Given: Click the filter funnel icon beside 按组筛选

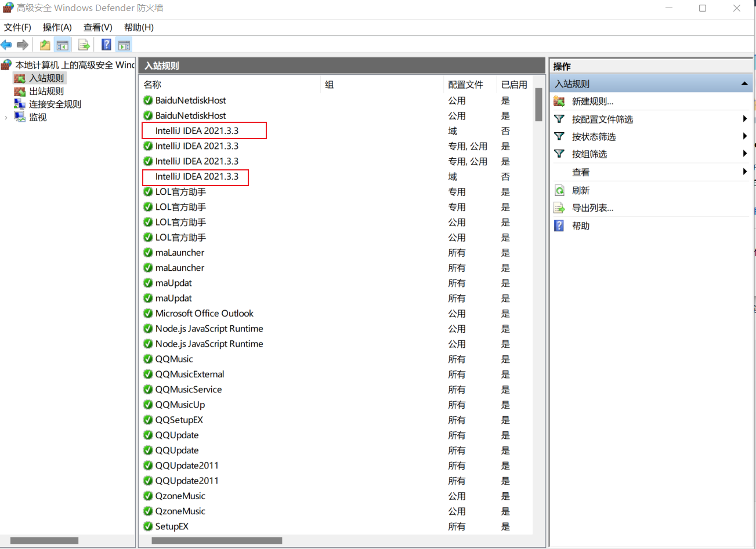Looking at the screenshot, I should [x=559, y=154].
